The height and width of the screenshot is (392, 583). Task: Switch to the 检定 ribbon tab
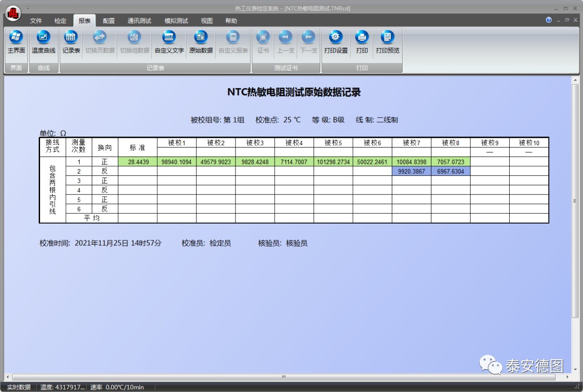tap(60, 21)
